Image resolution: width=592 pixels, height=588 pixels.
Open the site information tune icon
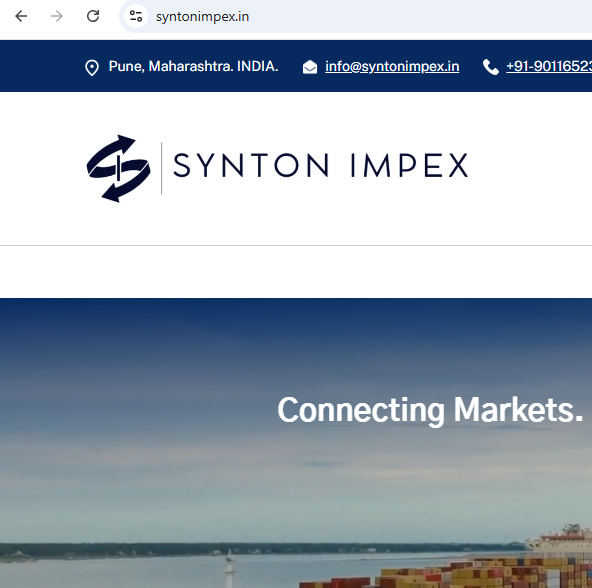(136, 16)
